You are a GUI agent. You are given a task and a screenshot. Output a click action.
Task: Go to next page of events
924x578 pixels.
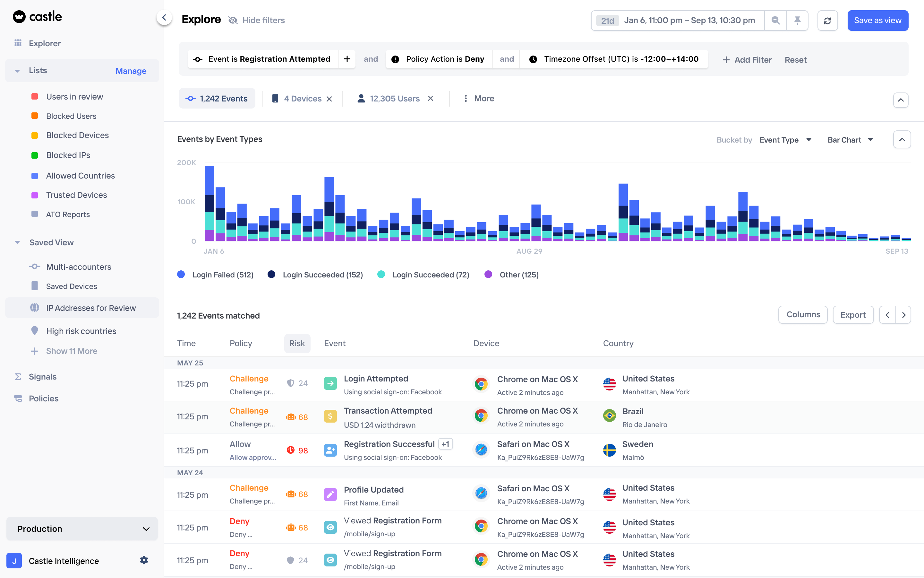click(903, 315)
